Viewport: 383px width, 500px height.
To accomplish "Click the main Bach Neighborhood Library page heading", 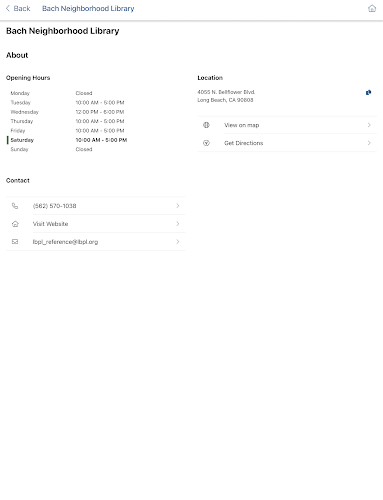I will tap(63, 31).
